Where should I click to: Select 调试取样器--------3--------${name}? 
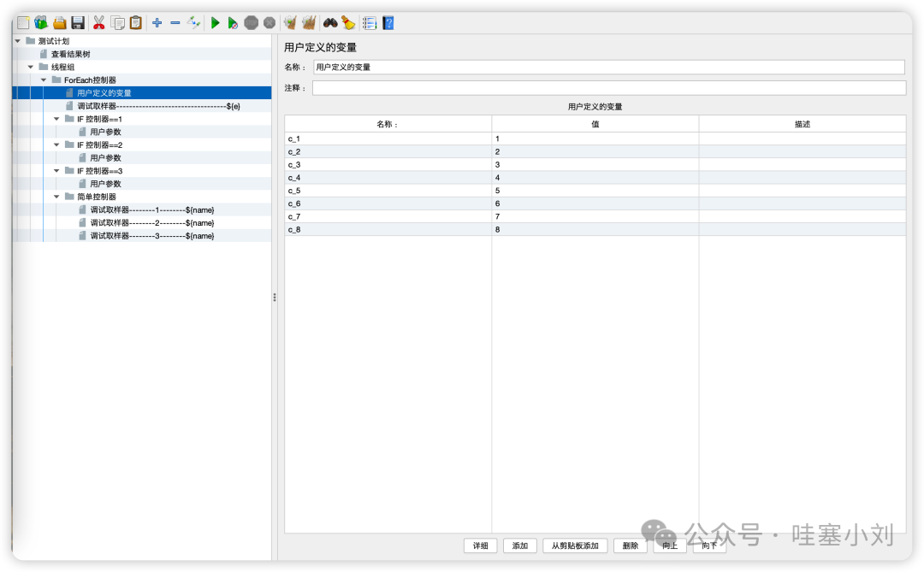pyautogui.click(x=151, y=236)
